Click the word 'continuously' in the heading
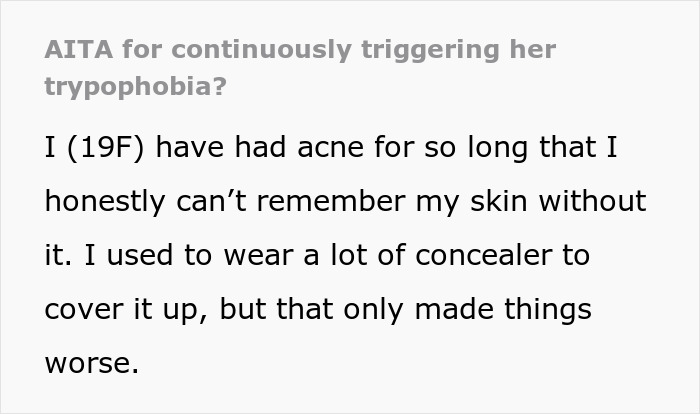 click(x=262, y=50)
